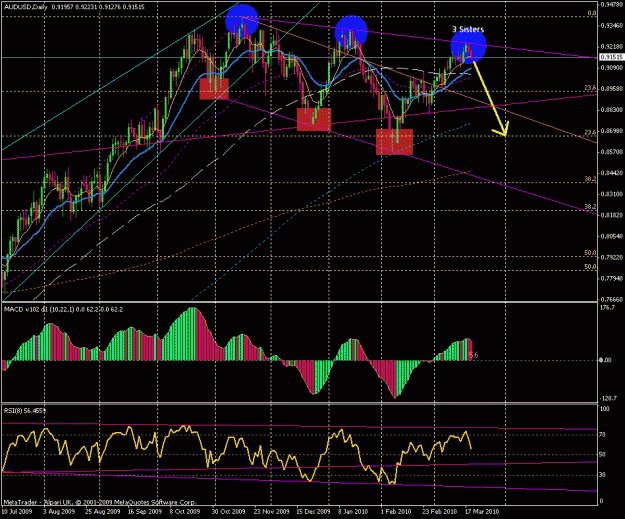Click the 0.92180 price axis value
This screenshot has height=519, width=625.
click(x=612, y=47)
